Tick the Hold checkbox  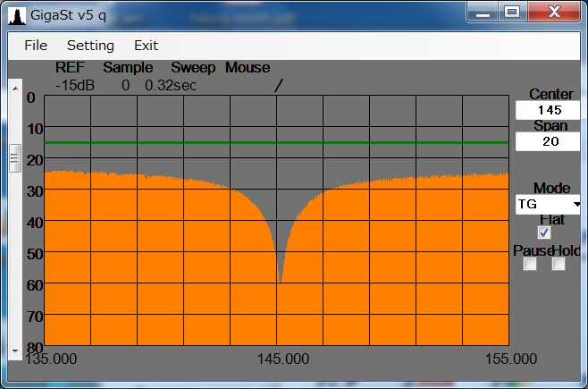pos(559,264)
